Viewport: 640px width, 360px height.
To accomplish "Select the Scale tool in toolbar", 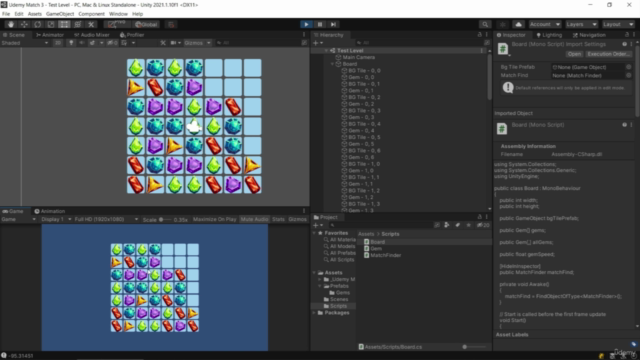I will [x=51, y=24].
